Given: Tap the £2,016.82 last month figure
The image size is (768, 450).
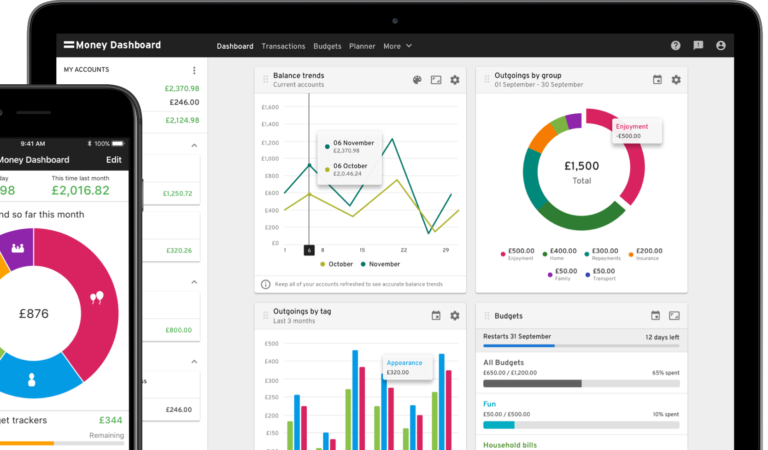Looking at the screenshot, I should pyautogui.click(x=80, y=190).
